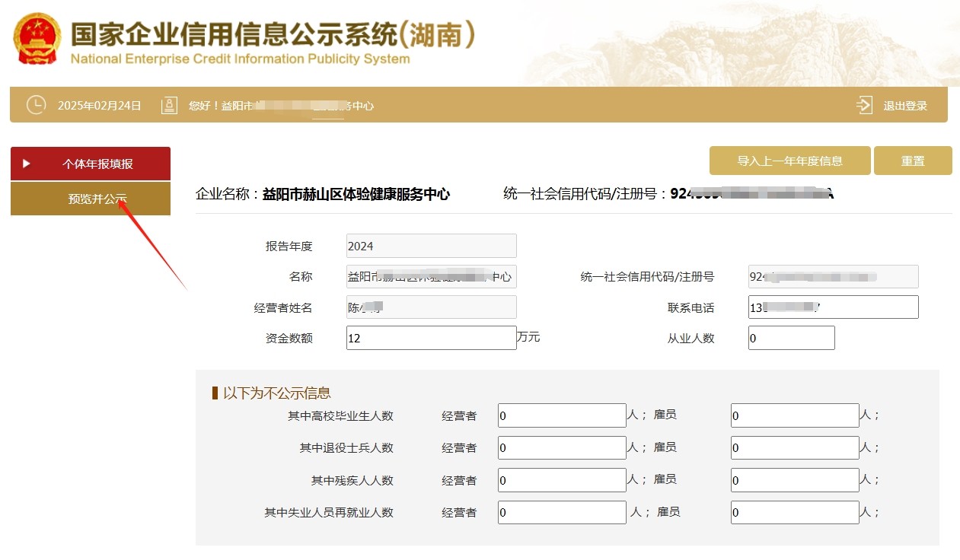Viewport: 960px width, 560px height.
Task: Log out via 退出登录
Action: pyautogui.click(x=905, y=106)
